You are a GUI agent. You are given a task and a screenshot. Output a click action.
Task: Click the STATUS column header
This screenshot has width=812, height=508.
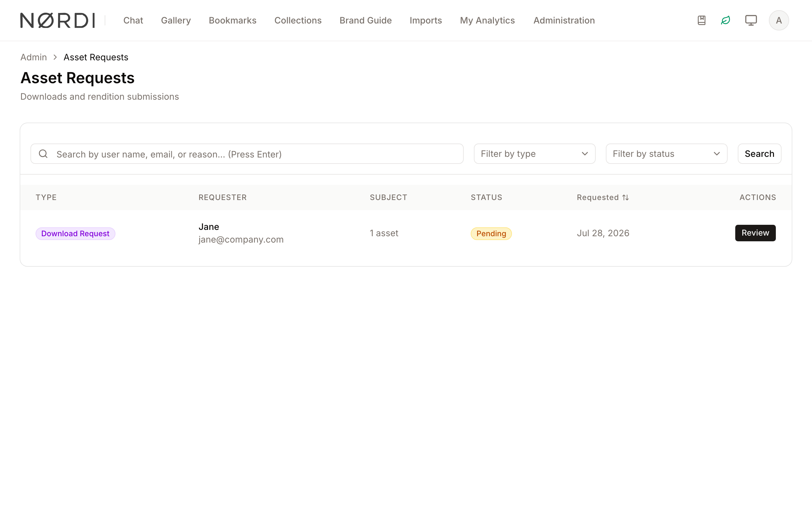tap(487, 197)
